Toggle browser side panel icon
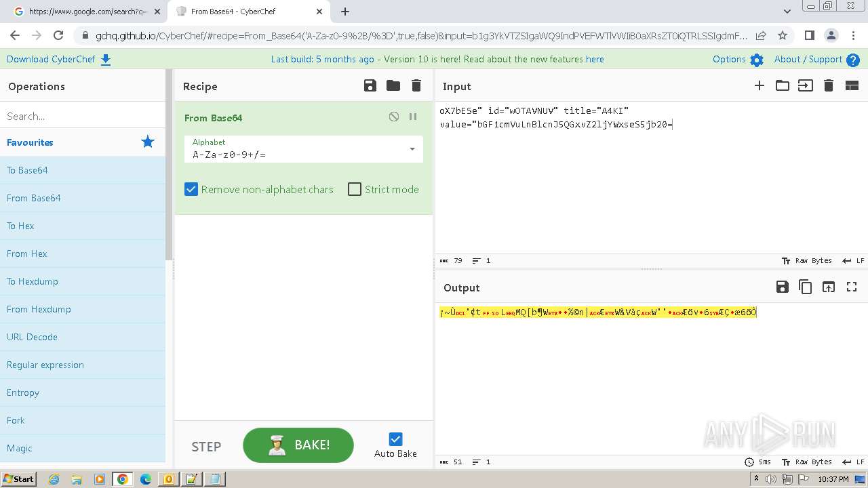The width and height of the screenshot is (868, 488). tap(809, 35)
